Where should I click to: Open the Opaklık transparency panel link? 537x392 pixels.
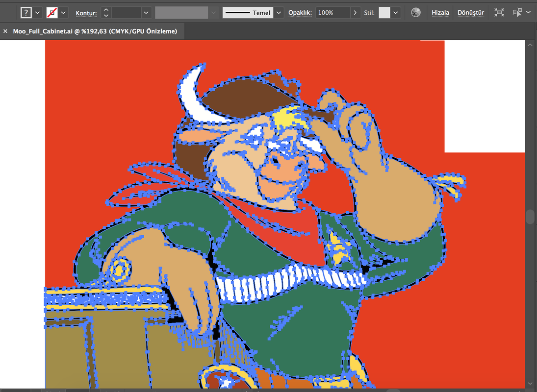tap(300, 13)
